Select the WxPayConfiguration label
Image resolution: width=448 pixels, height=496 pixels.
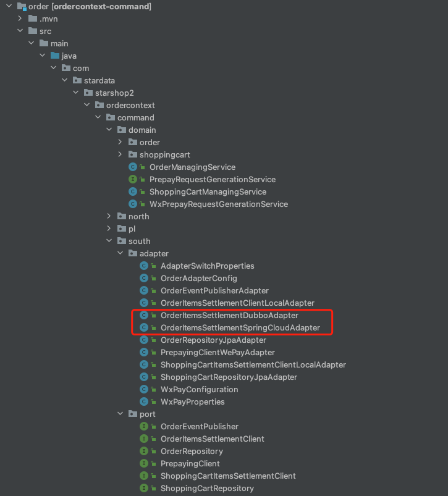(x=200, y=389)
